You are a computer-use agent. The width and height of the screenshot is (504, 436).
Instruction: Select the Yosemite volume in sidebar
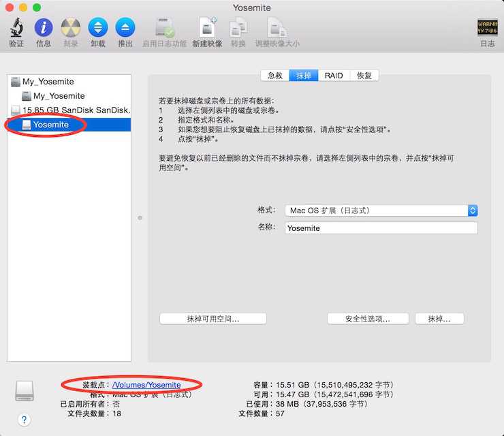tap(69, 125)
